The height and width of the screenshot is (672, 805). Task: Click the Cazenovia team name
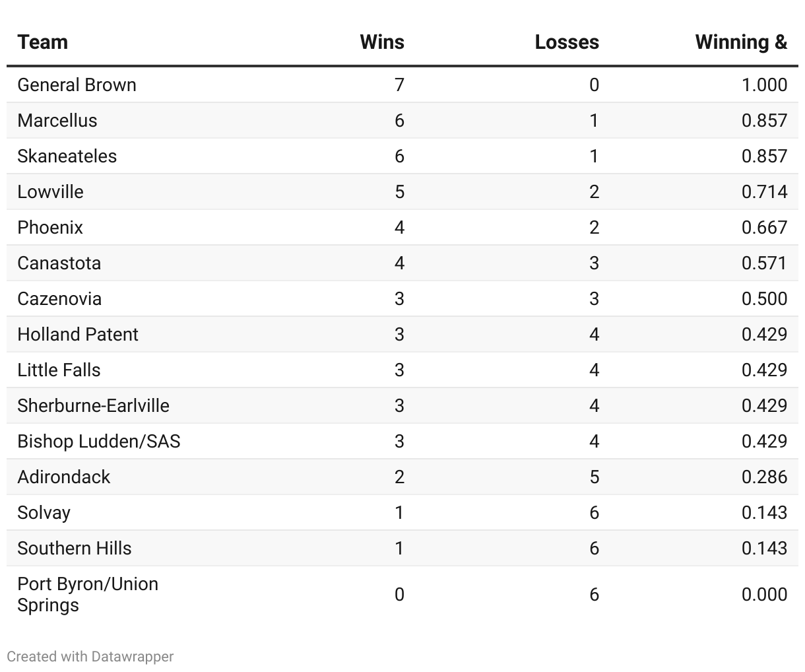click(x=59, y=298)
